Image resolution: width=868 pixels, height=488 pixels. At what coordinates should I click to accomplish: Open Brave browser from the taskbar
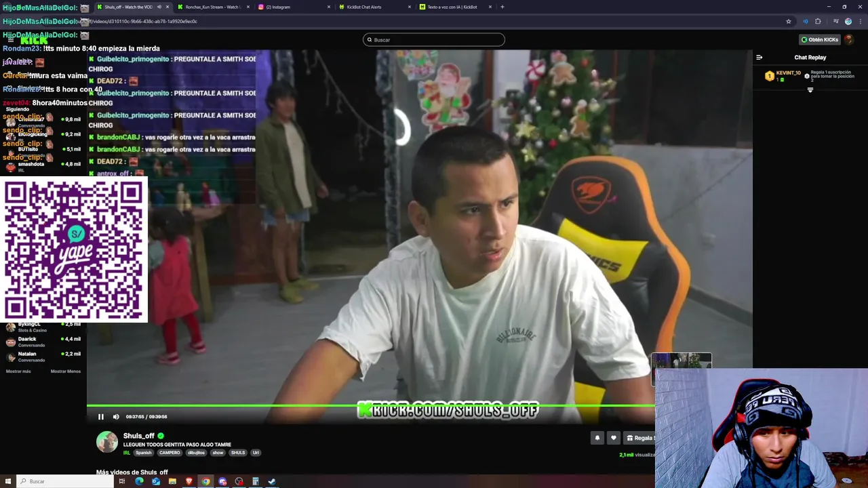[189, 481]
